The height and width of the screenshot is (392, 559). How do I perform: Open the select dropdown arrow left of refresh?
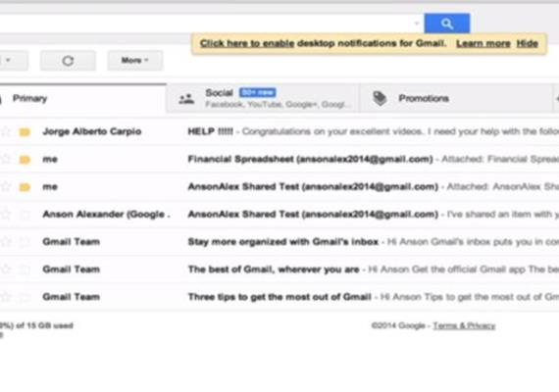8,60
